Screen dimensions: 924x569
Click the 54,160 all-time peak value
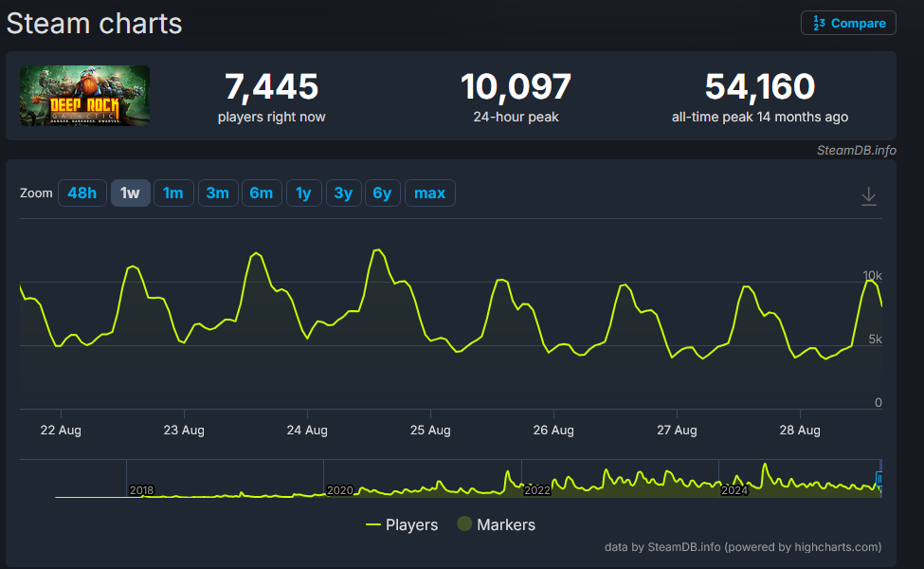point(760,86)
